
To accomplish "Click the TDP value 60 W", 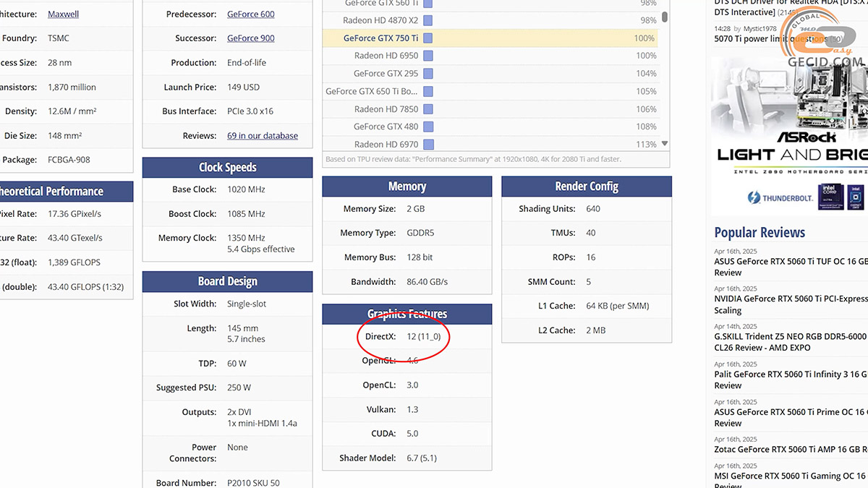I will pos(237,363).
